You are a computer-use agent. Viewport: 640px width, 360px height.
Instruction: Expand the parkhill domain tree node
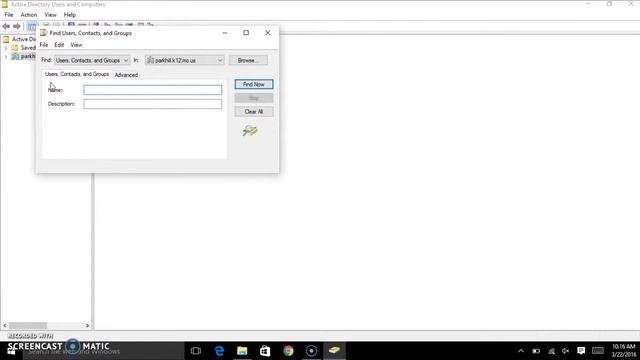click(x=6, y=56)
